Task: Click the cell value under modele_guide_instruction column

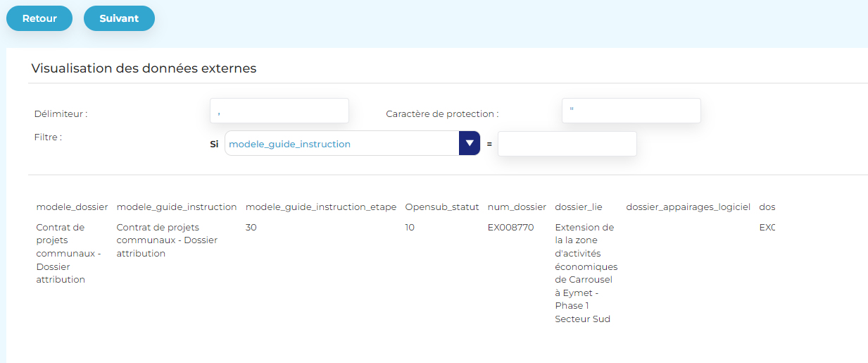Action: tap(167, 240)
